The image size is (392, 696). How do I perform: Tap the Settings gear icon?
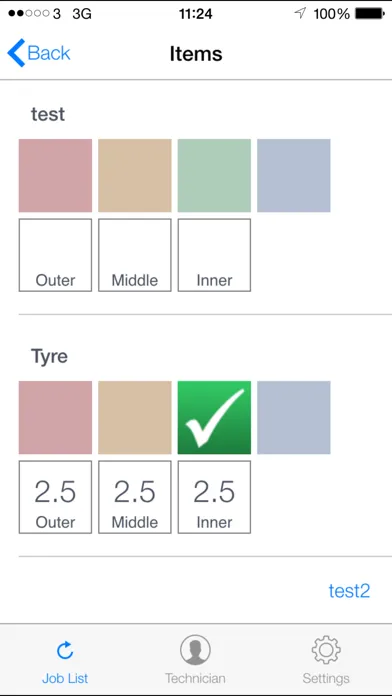point(326,650)
